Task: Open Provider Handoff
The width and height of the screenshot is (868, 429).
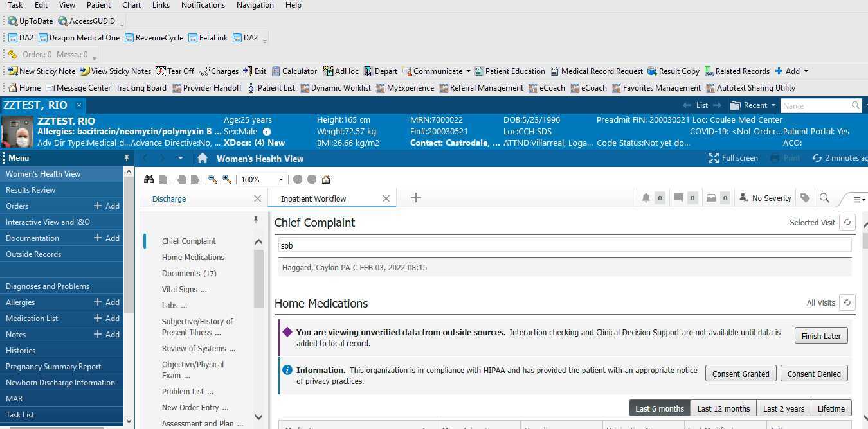Action: 206,88
